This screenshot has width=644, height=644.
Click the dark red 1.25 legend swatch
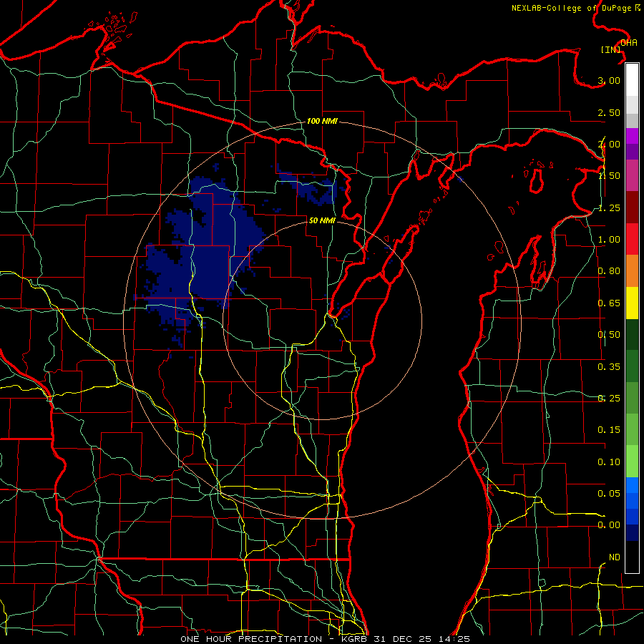[x=632, y=208]
